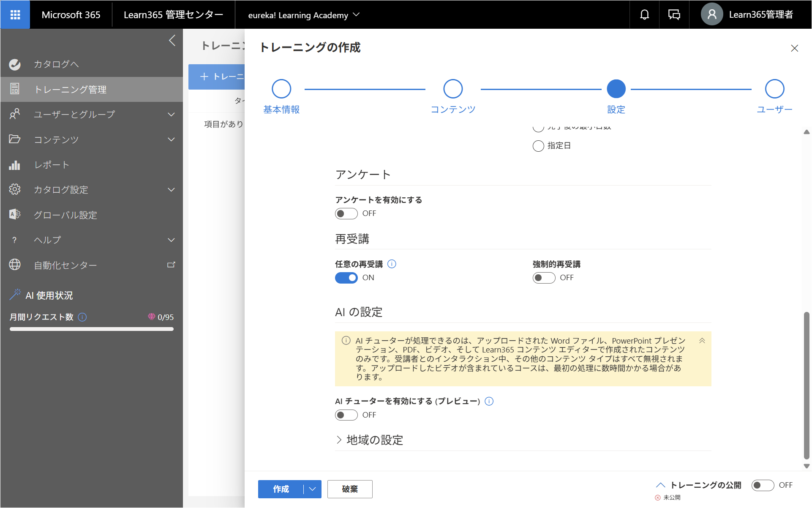The image size is (812, 508).
Task: Expand ヘルプ submenu chevron
Action: (x=171, y=240)
